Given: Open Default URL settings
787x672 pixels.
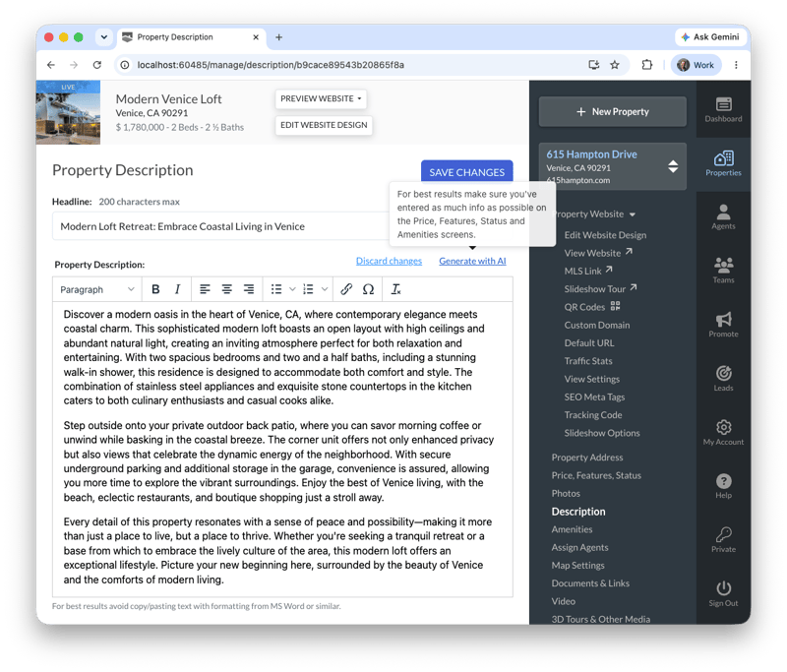Looking at the screenshot, I should (588, 343).
